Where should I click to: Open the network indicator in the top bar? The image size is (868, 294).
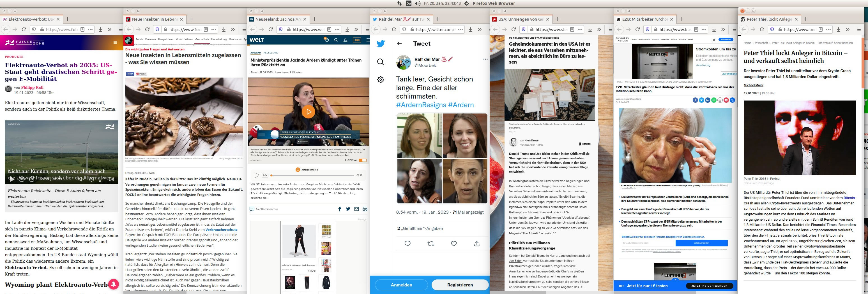click(400, 3)
